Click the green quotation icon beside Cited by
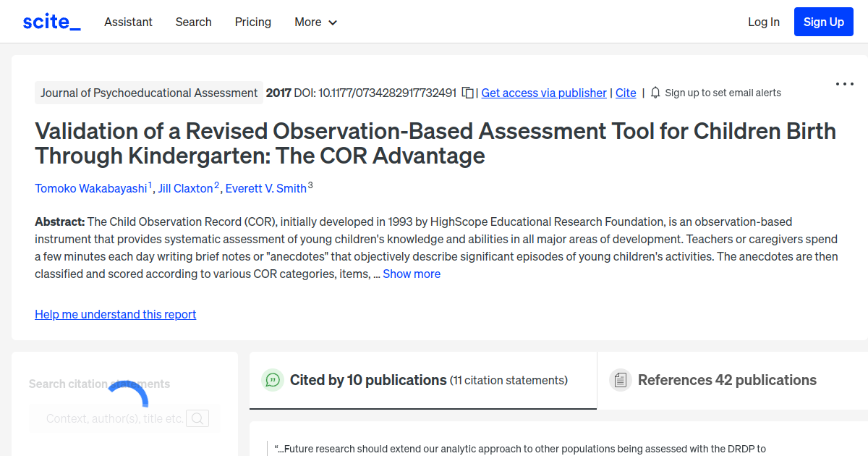868x456 pixels. pyautogui.click(x=273, y=379)
